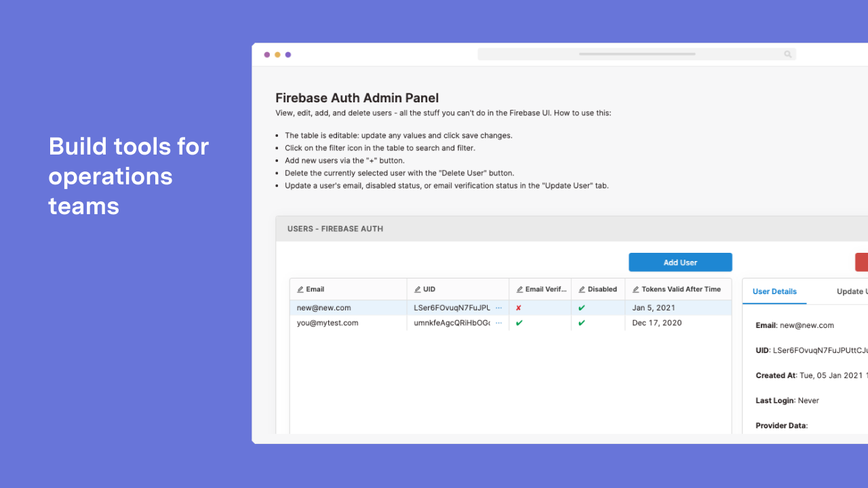Expand the truncated UID ellipsis for new@new.com
The width and height of the screenshot is (868, 488).
498,308
